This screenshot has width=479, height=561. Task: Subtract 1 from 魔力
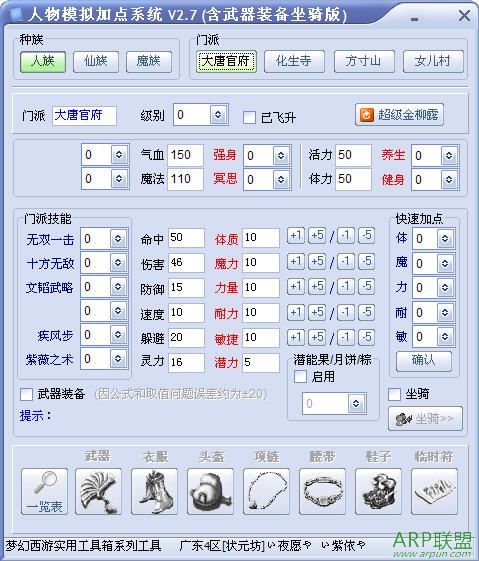346,262
